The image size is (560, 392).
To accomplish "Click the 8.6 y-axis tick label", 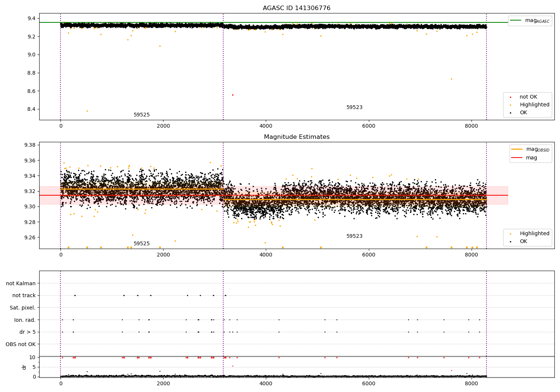I will pos(31,91).
